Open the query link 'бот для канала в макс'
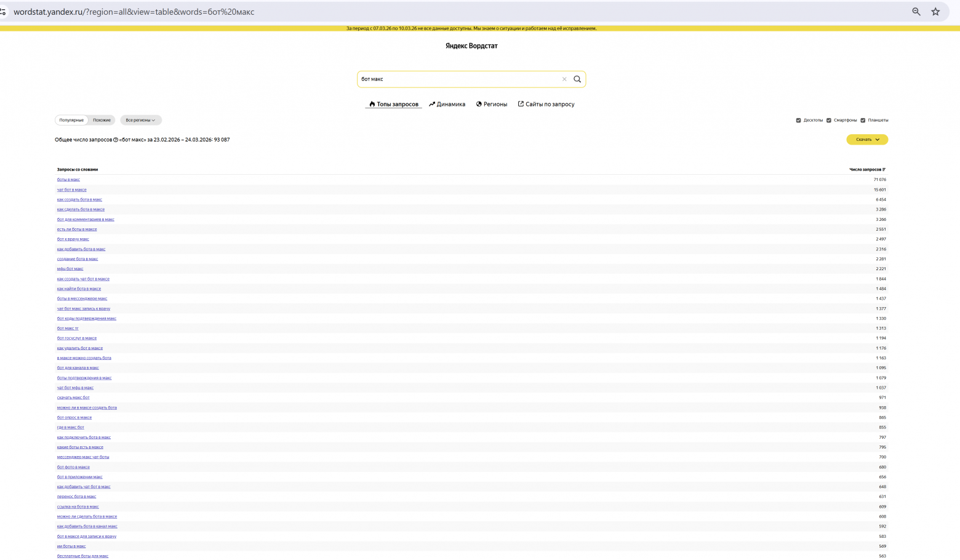960x560 pixels. pos(78,368)
